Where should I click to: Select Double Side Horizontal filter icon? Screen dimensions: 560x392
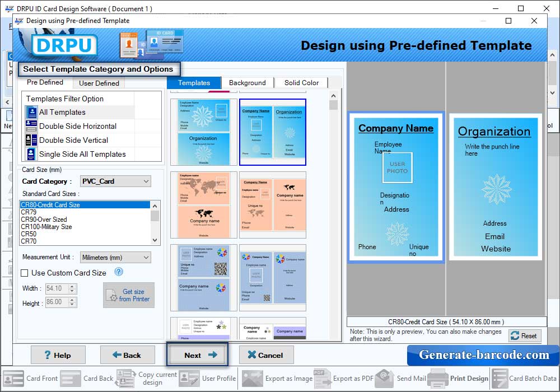point(31,126)
